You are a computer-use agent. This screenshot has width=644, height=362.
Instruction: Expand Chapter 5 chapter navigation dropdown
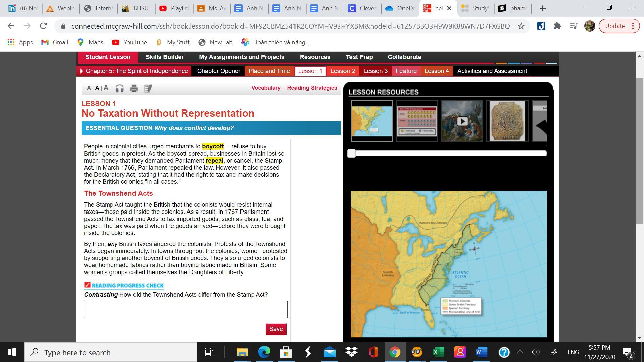pyautogui.click(x=82, y=71)
